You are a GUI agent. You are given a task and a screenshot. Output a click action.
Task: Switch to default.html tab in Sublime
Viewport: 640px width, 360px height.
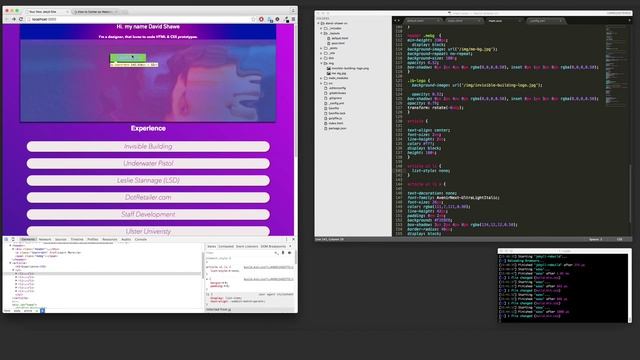tap(422, 20)
